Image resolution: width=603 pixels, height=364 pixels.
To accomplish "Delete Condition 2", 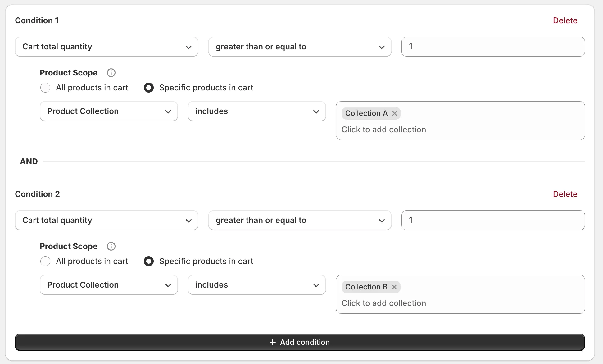I will point(565,194).
